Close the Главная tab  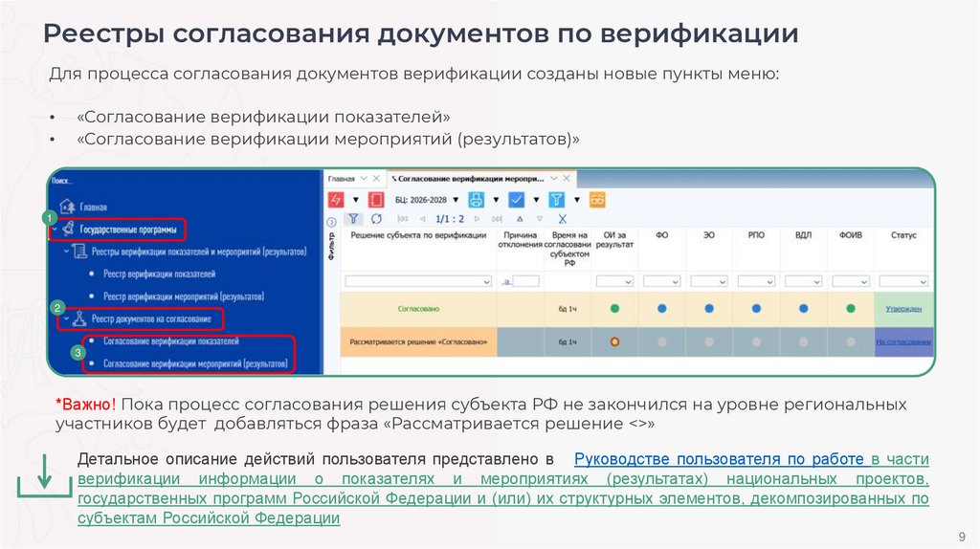[x=376, y=179]
